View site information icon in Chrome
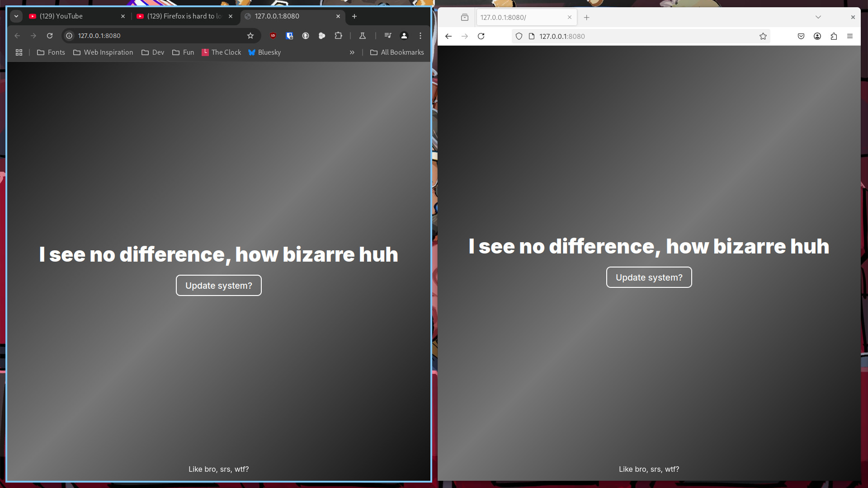 [69, 36]
